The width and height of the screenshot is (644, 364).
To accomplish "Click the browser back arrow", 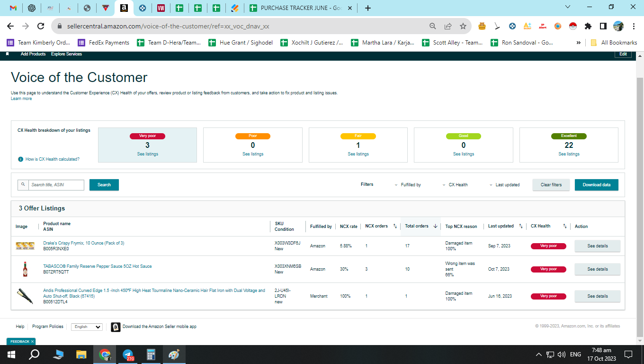I will tap(10, 26).
